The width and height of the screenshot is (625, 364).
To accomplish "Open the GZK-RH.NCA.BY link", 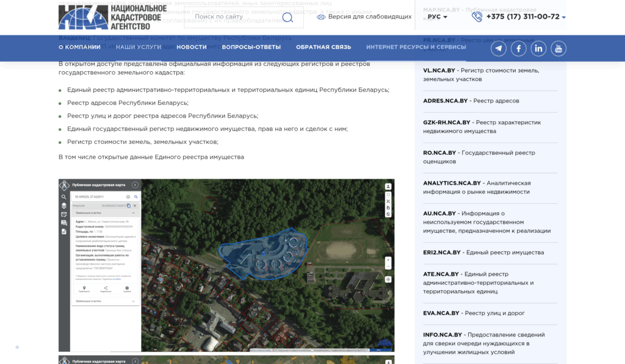I will point(482,127).
